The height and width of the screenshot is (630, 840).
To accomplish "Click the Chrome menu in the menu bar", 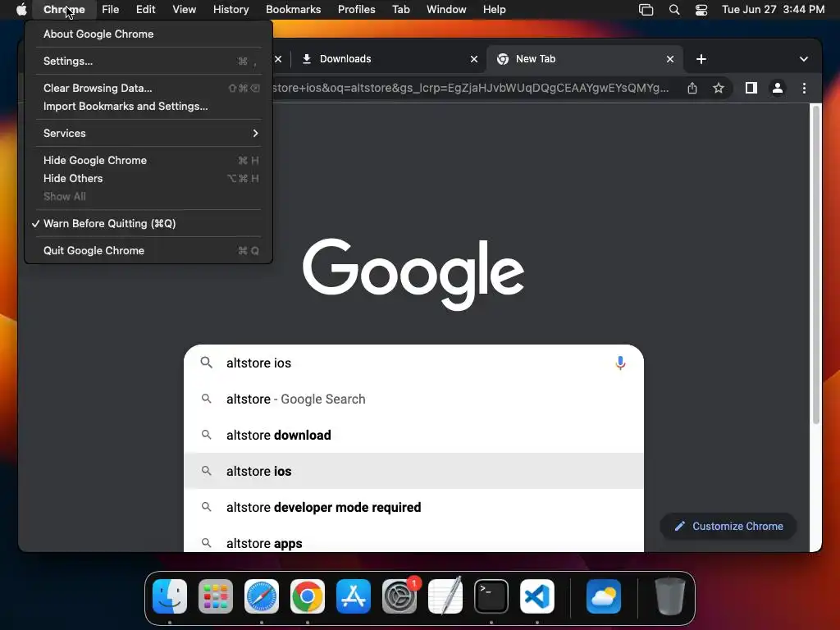I will click(64, 10).
